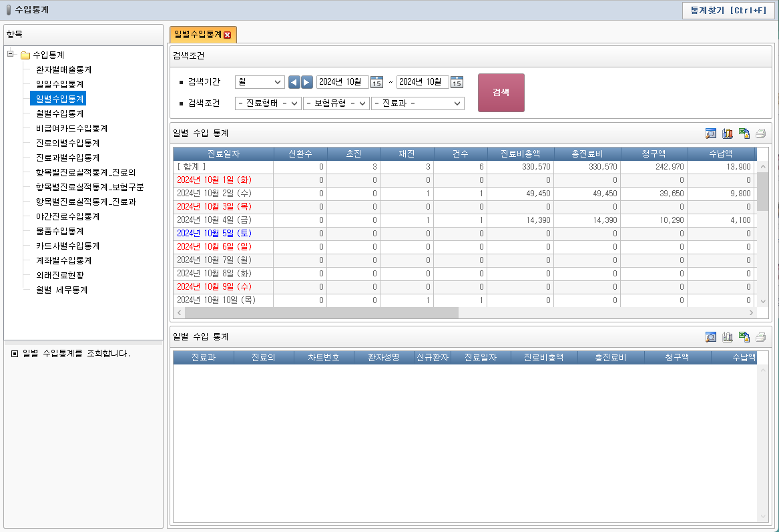
Task: Click the start date 2024년 10월 field
Action: point(342,82)
